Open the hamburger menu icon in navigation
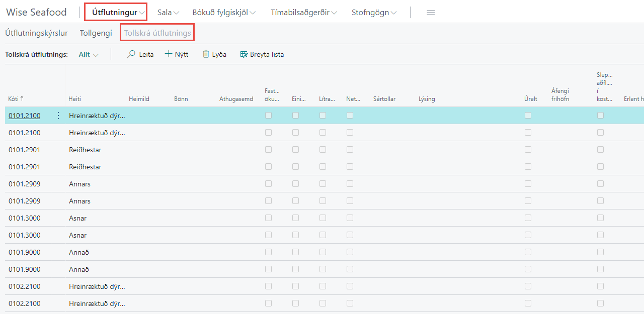 (x=431, y=13)
